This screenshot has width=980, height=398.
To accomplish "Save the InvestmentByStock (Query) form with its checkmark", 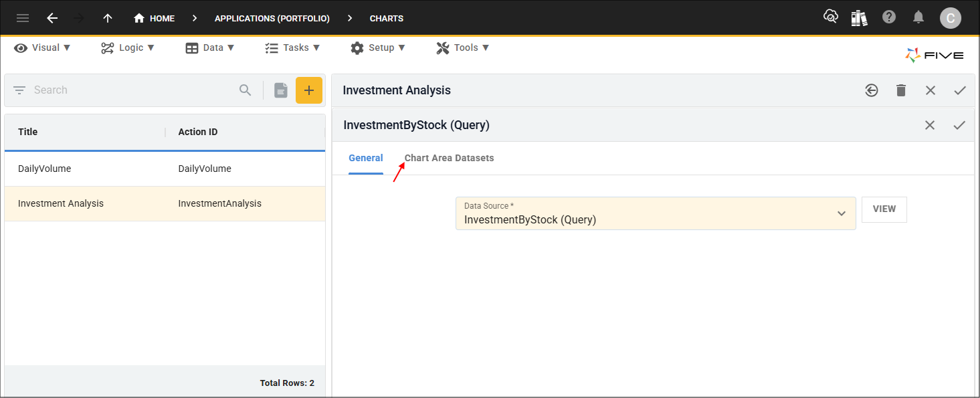I will tap(959, 125).
